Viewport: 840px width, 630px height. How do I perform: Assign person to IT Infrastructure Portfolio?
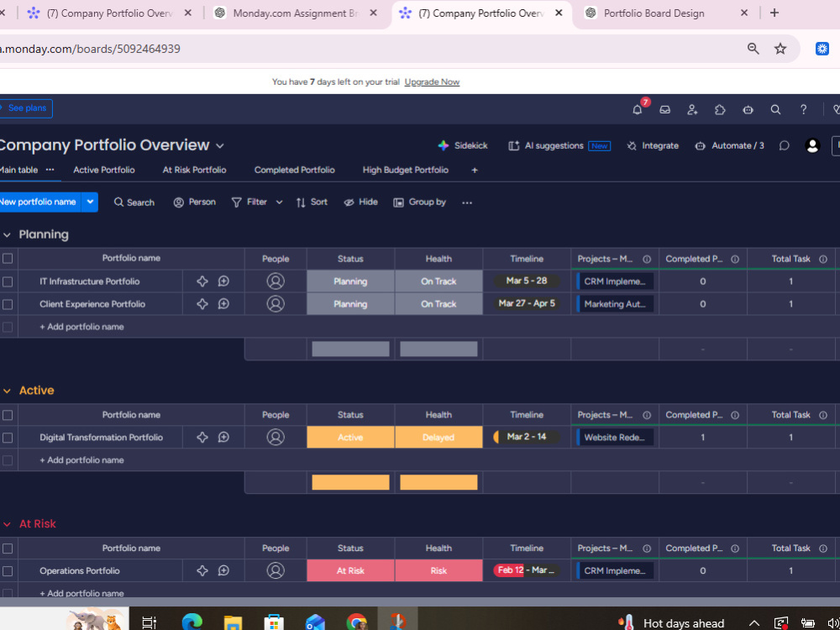(276, 281)
